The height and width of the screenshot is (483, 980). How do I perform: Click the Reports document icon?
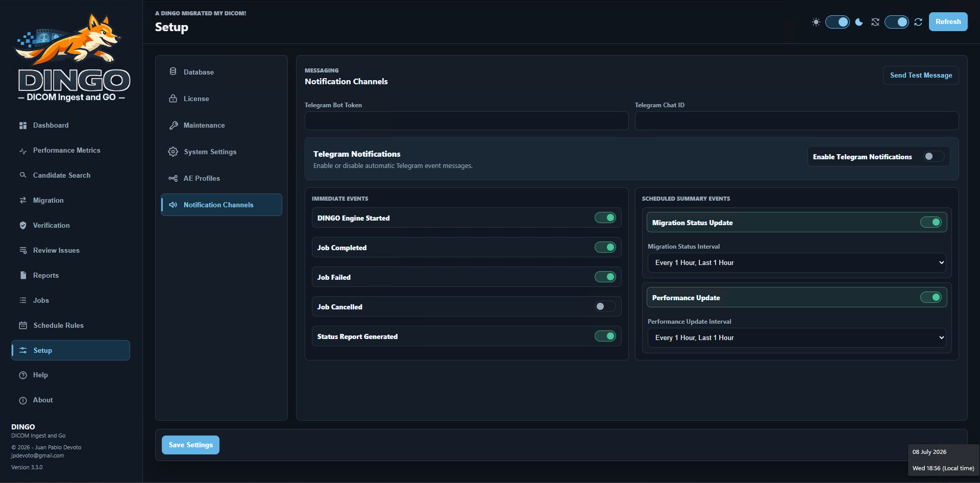coord(23,275)
